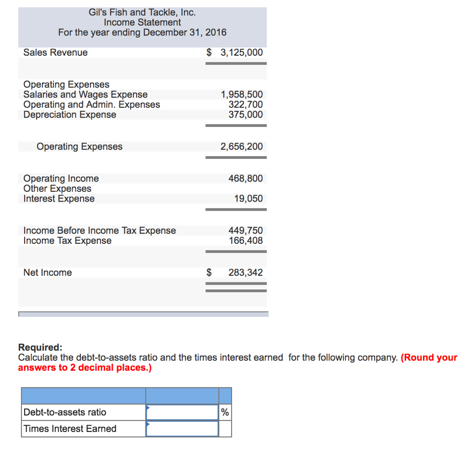Select the Operating and Admin. Expenses value 322,700
Viewport: 476px width, 452px height.
[x=247, y=105]
